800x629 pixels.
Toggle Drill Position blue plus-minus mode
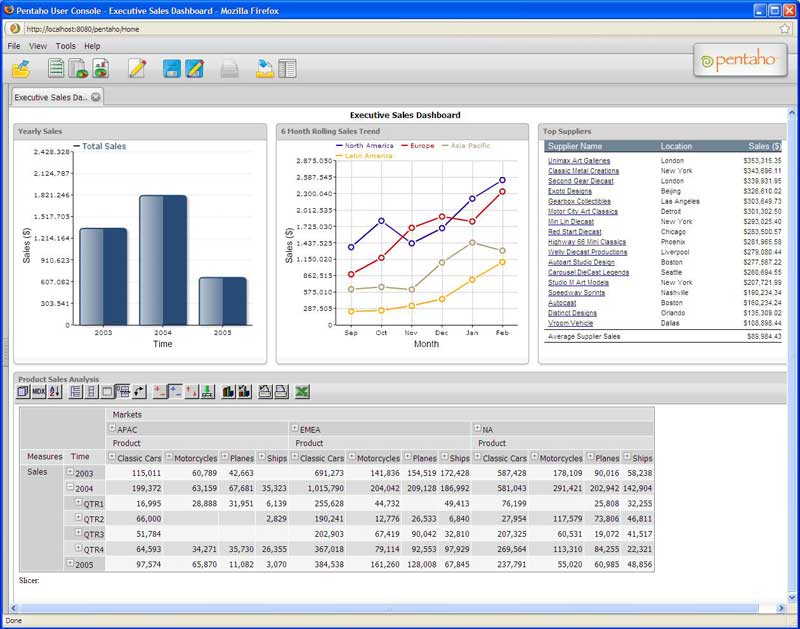point(176,392)
